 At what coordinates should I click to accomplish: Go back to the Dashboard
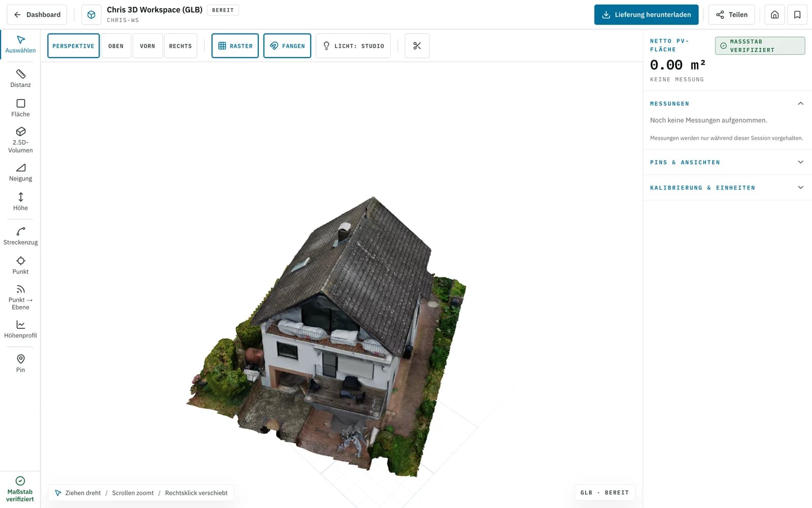[x=37, y=15]
